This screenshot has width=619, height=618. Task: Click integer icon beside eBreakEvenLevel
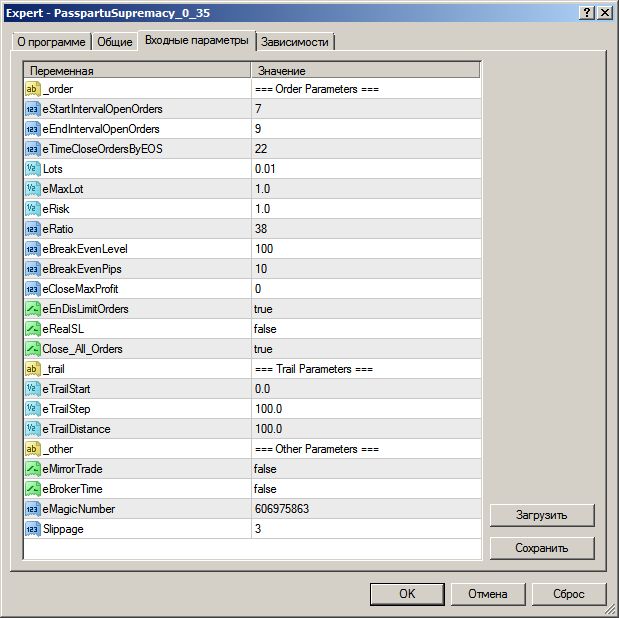[x=33, y=249]
